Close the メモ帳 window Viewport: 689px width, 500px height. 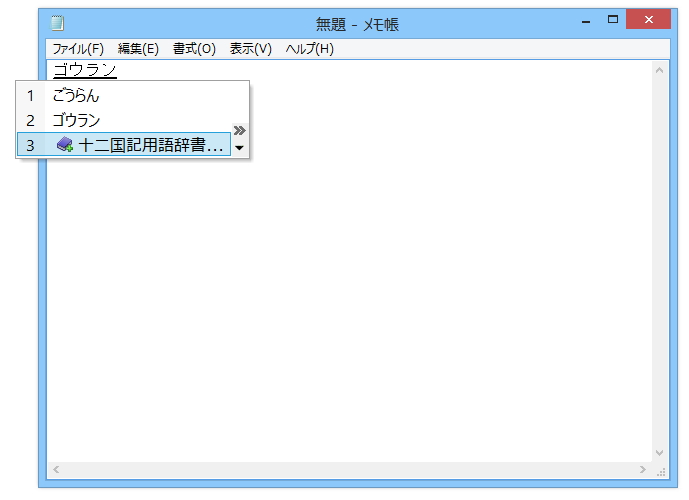(649, 19)
